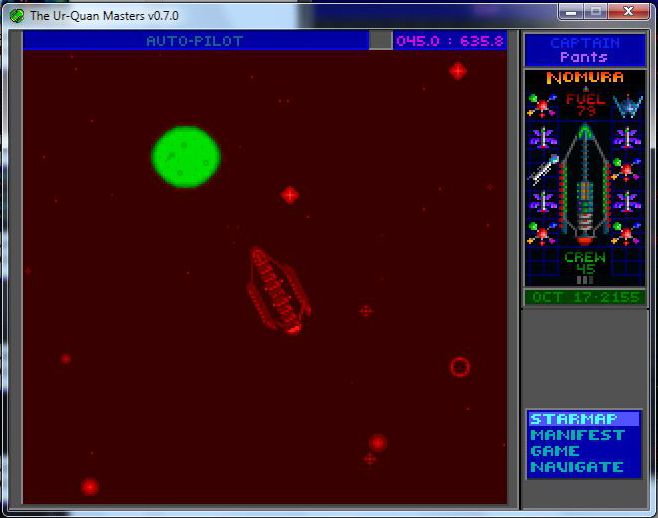
Task: Click the CREW 45 readout
Action: click(x=585, y=263)
